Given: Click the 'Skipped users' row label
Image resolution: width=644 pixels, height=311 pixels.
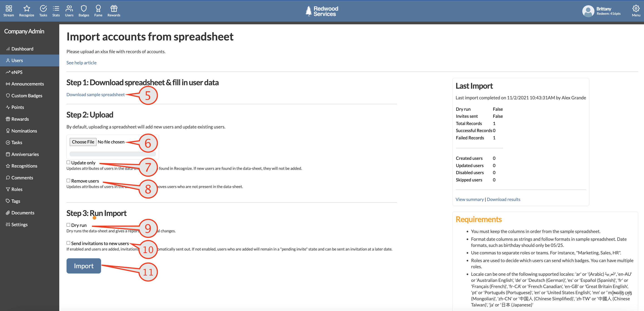Looking at the screenshot, I should (469, 180).
